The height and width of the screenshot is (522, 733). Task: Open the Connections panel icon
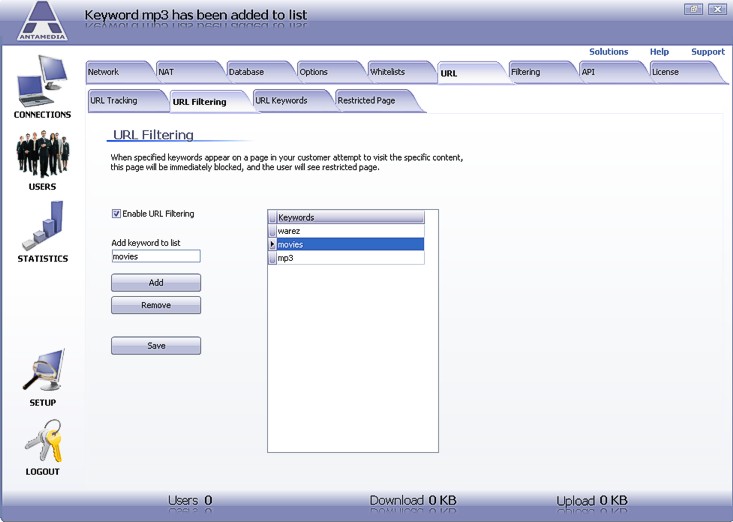tap(41, 82)
